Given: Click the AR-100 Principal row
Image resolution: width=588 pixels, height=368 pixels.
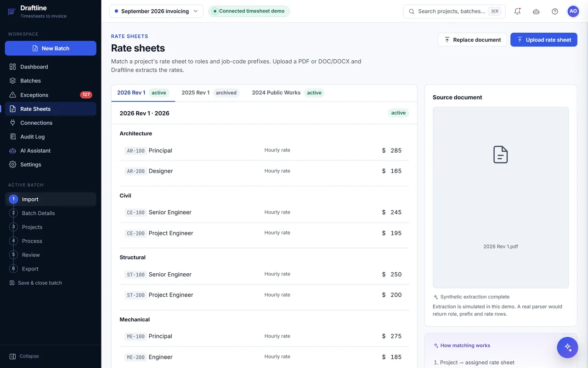Looking at the screenshot, I should click(x=264, y=150).
